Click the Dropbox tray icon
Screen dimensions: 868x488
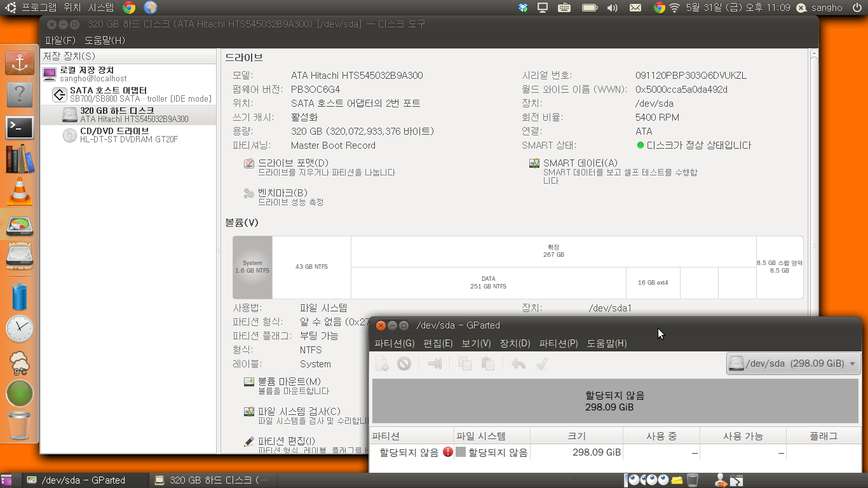click(x=523, y=8)
